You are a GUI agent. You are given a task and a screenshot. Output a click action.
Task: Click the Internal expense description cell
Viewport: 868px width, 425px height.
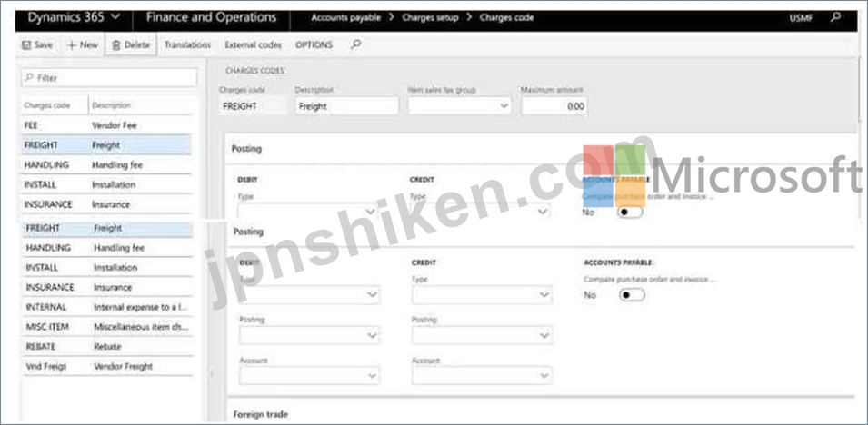click(x=141, y=307)
